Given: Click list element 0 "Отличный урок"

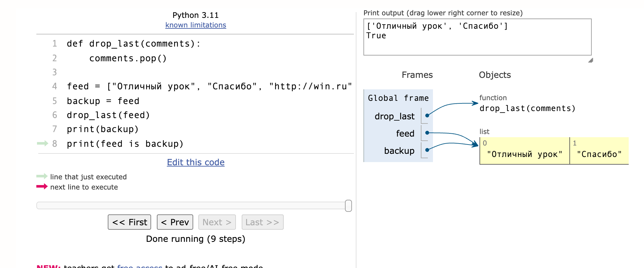Looking at the screenshot, I should coord(525,151).
